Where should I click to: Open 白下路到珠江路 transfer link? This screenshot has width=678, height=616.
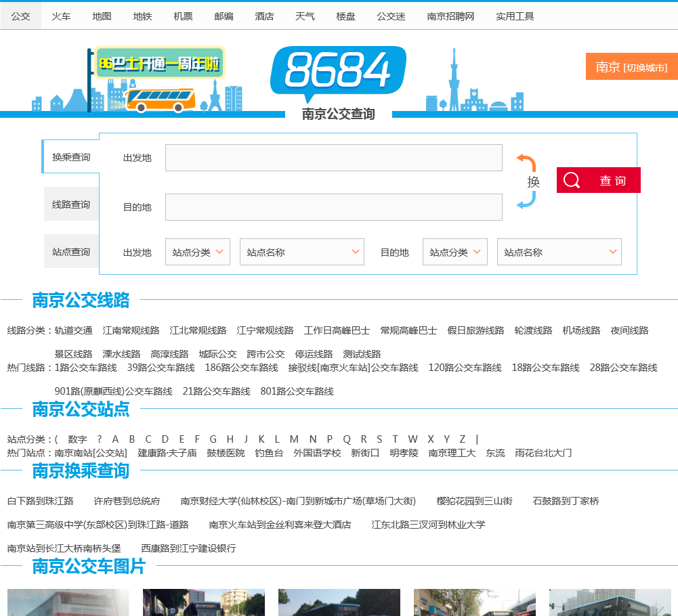pyautogui.click(x=40, y=501)
